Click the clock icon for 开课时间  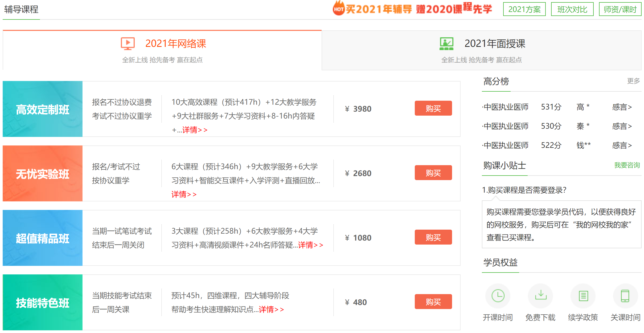(x=498, y=296)
